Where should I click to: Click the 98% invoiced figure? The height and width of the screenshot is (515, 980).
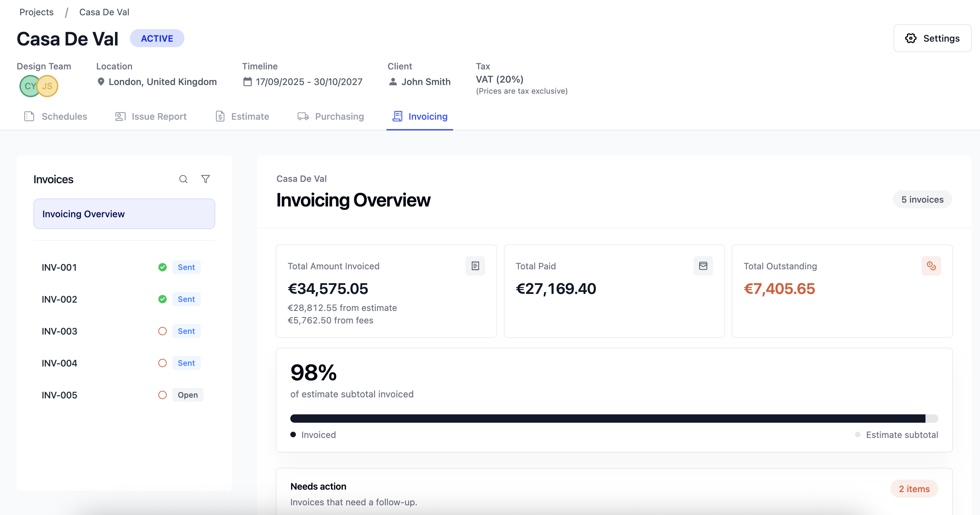(x=314, y=372)
